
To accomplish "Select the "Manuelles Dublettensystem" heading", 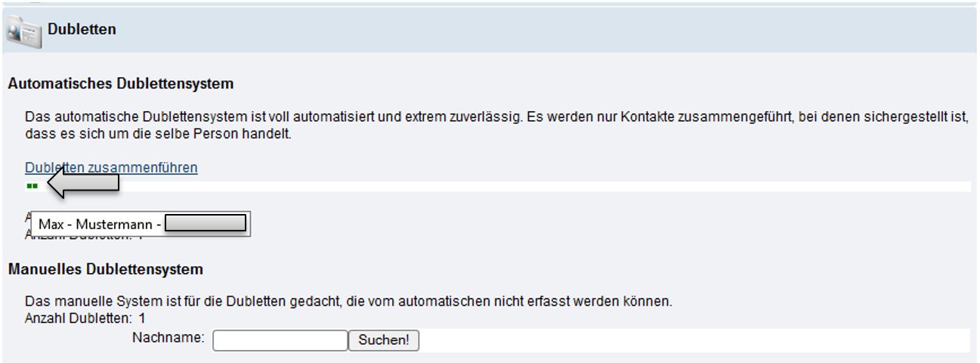I will [105, 269].
